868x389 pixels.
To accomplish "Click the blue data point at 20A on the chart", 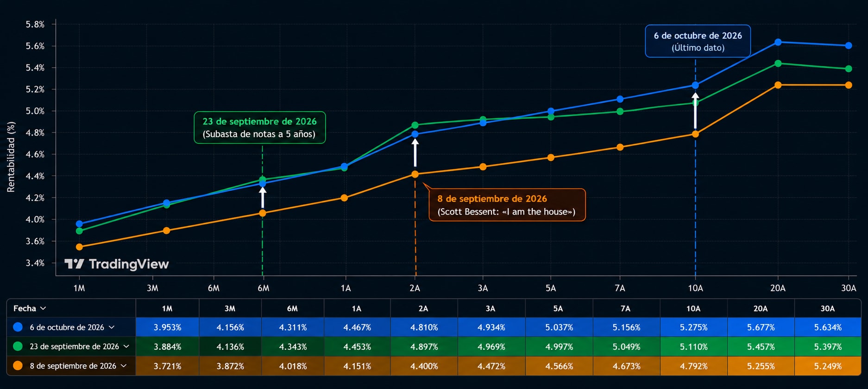I will click(778, 42).
